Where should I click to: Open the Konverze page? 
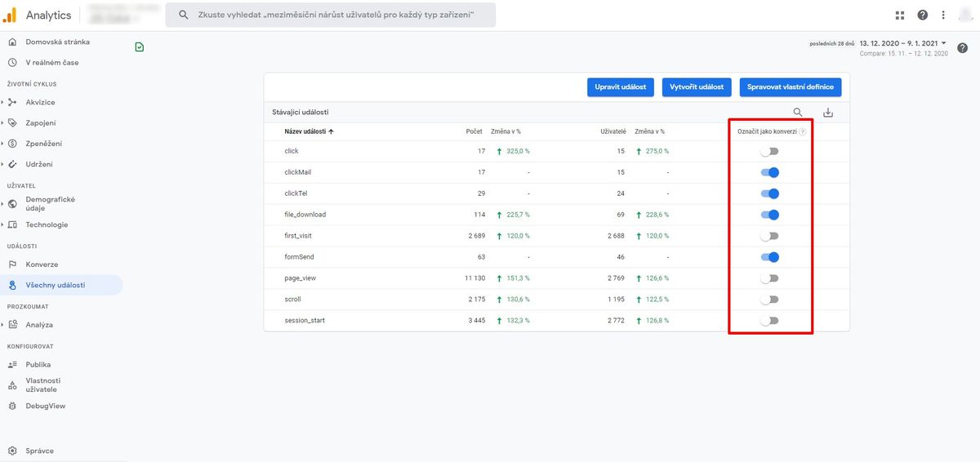click(42, 264)
